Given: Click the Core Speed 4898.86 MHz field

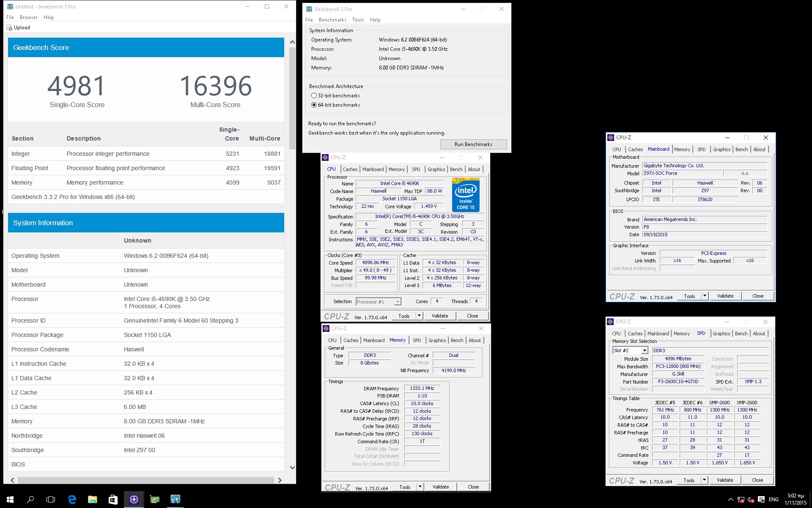Looking at the screenshot, I should click(x=375, y=263).
